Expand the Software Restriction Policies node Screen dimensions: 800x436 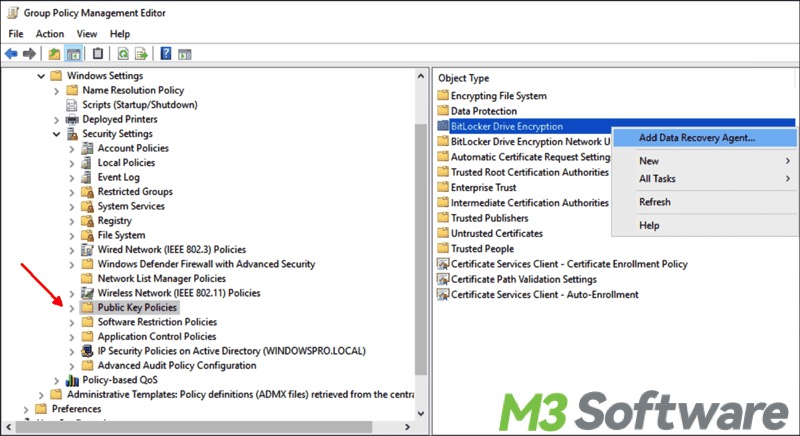point(72,323)
